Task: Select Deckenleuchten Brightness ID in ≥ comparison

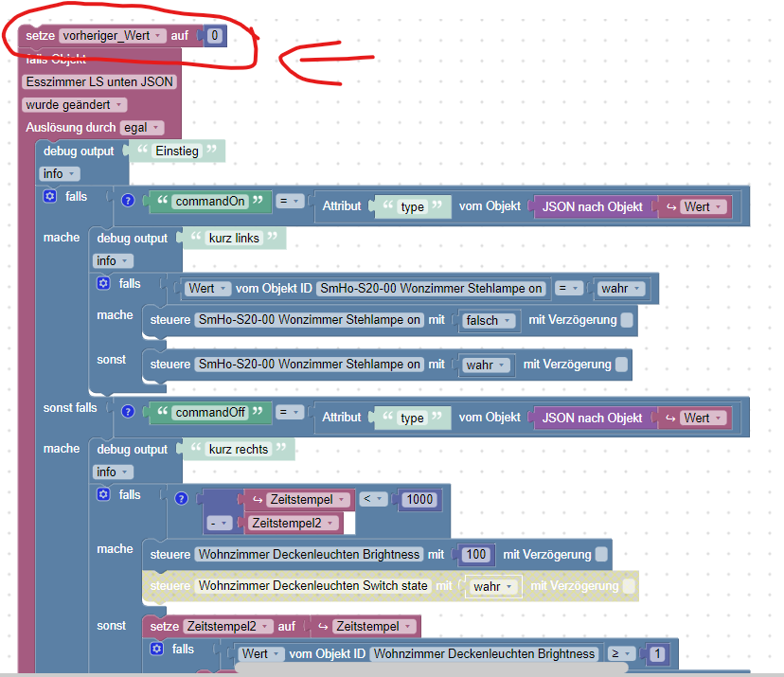Action: tap(485, 653)
